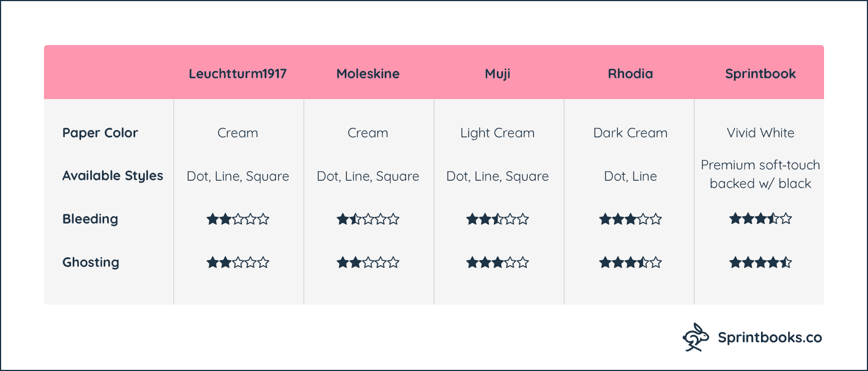868x371 pixels.
Task: Click Rhodia Bleeding star rating
Action: point(630,219)
